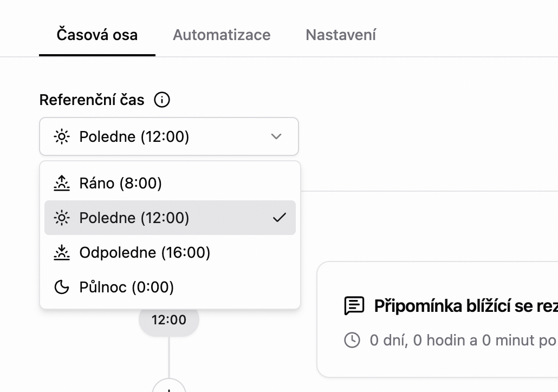Switch to the Nastavení tab
Screen dimensions: 558x392
pyautogui.click(x=340, y=35)
